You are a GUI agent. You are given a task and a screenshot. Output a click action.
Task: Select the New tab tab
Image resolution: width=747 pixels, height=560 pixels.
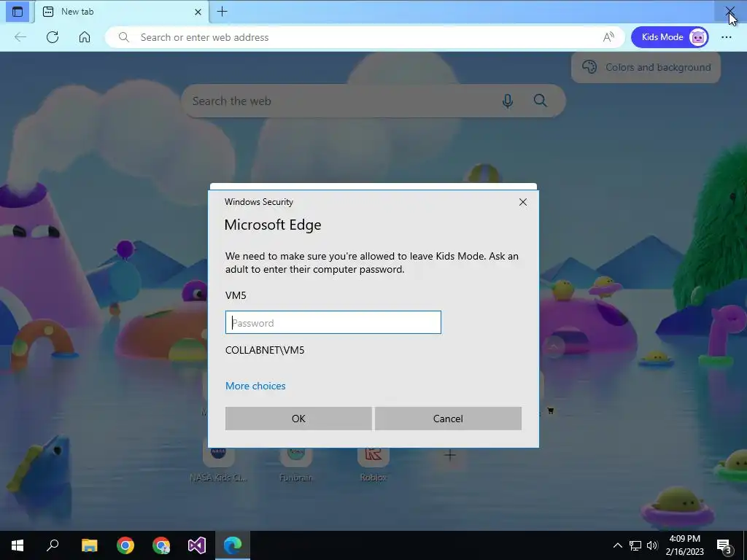click(122, 12)
